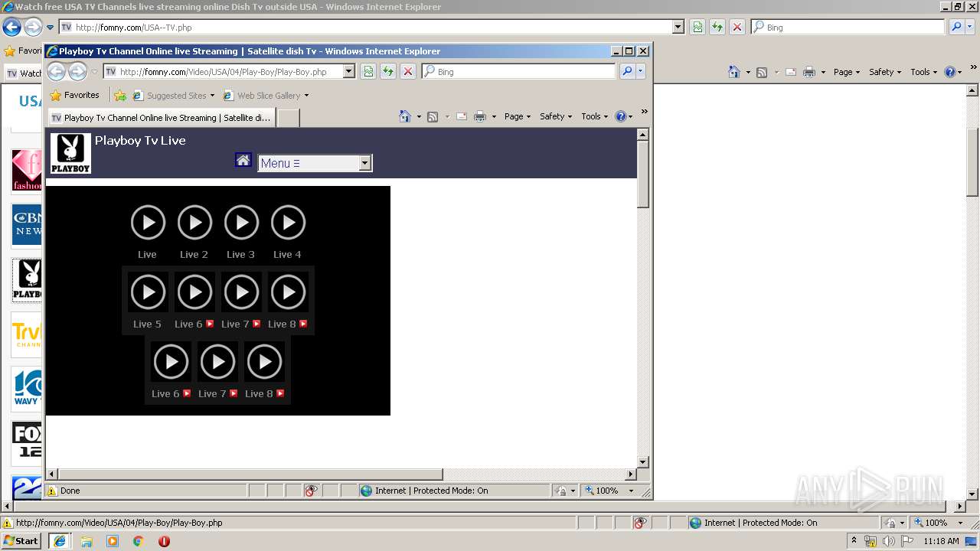Click Home icon in main window toolbar

tap(734, 72)
